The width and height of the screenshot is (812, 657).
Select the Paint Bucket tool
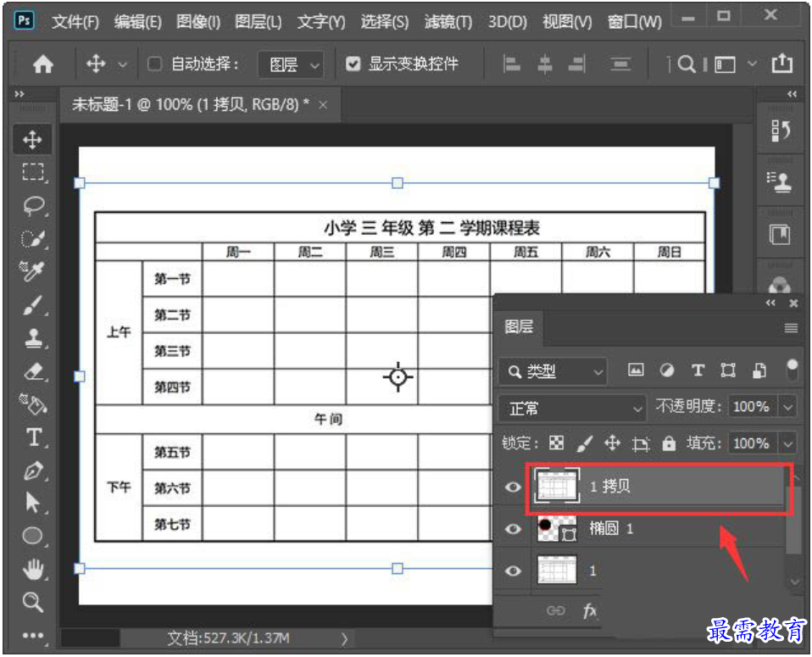click(33, 404)
